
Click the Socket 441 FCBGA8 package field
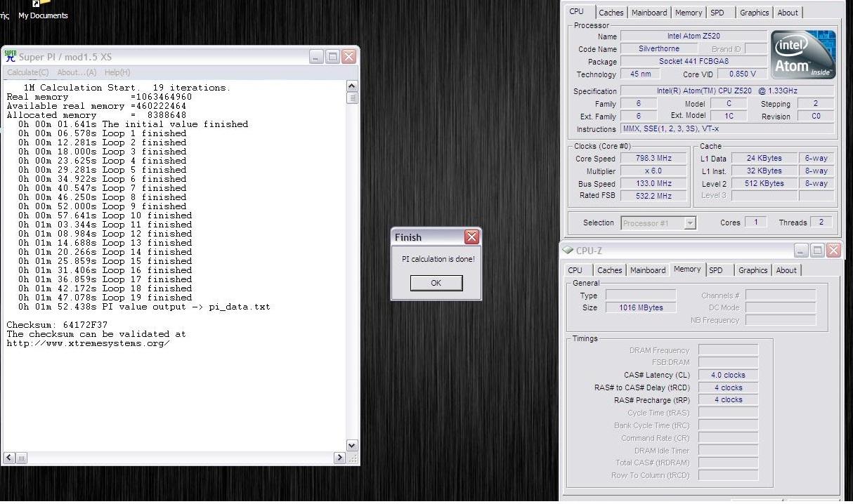click(694, 61)
